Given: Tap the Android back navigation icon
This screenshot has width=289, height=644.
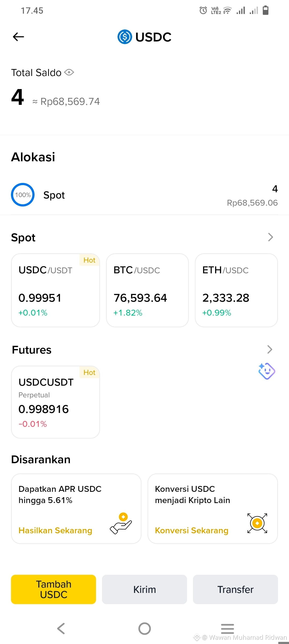Looking at the screenshot, I should [61, 628].
